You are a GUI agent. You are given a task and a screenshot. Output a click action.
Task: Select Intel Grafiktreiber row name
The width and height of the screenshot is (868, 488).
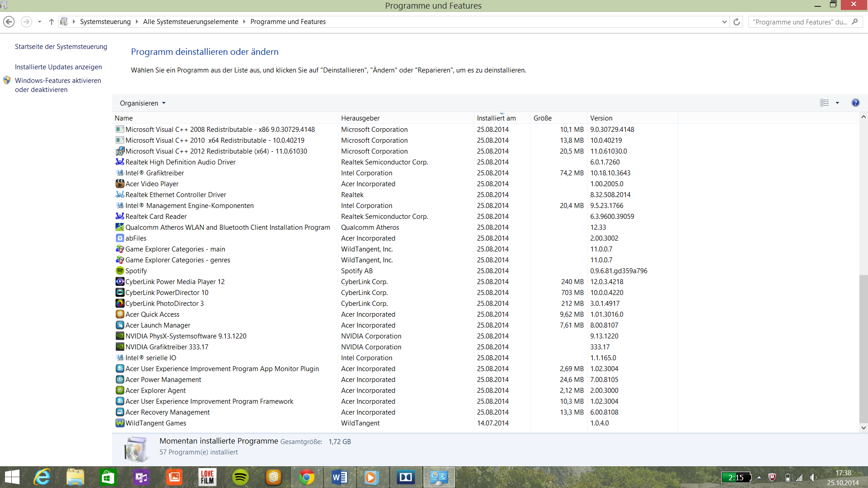click(154, 173)
